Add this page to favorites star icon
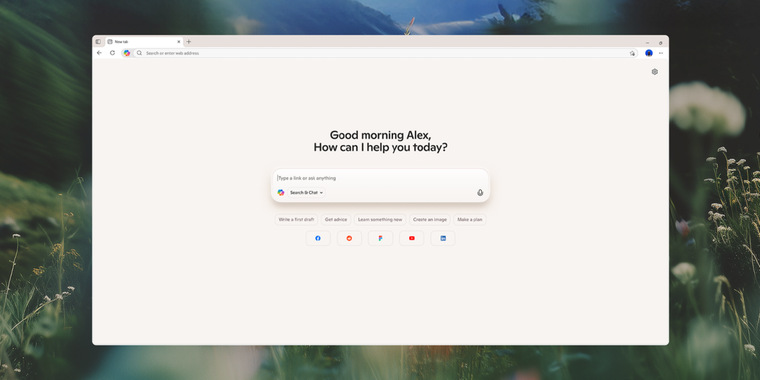This screenshot has height=380, width=760. [x=632, y=53]
